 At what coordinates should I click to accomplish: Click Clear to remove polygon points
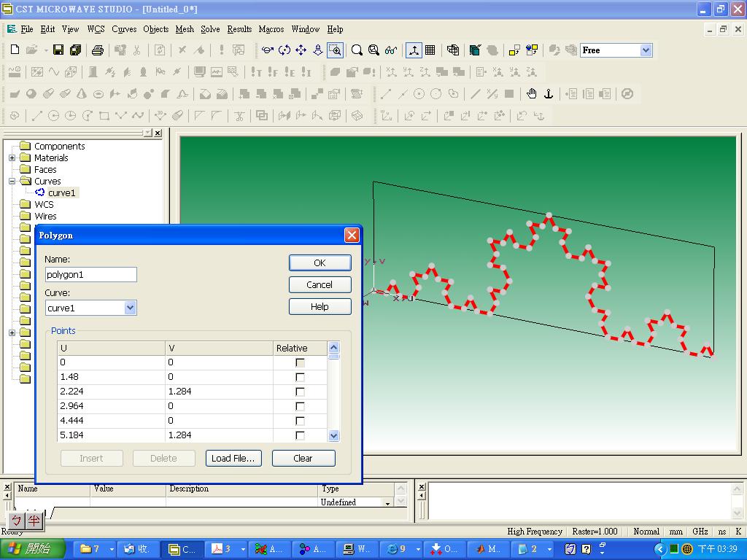[x=303, y=458]
